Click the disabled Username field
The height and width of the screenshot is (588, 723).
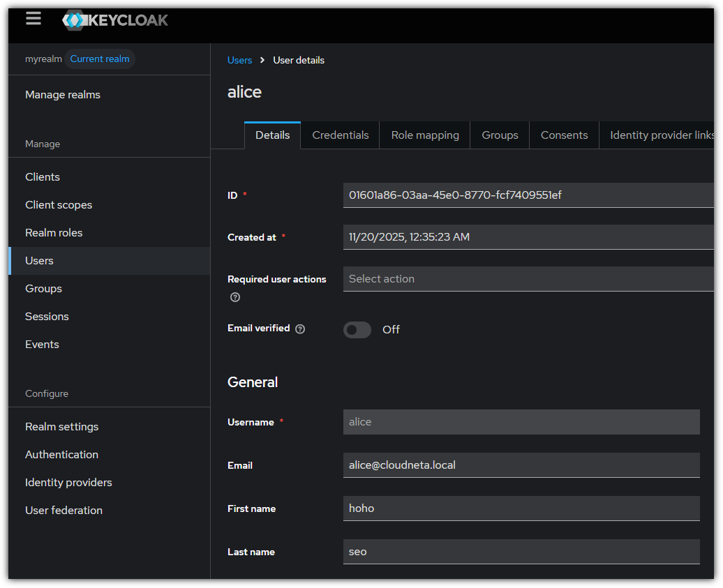[521, 422]
